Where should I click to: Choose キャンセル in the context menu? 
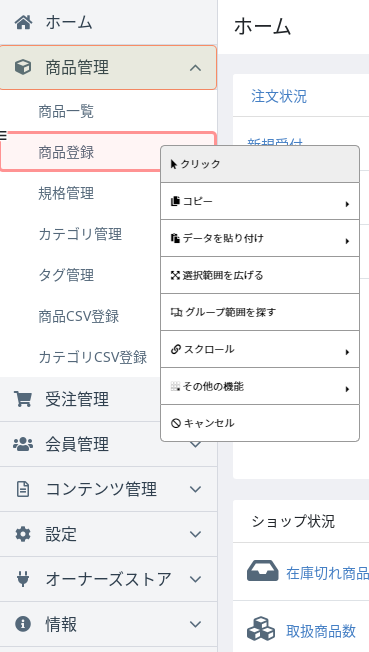pos(260,423)
